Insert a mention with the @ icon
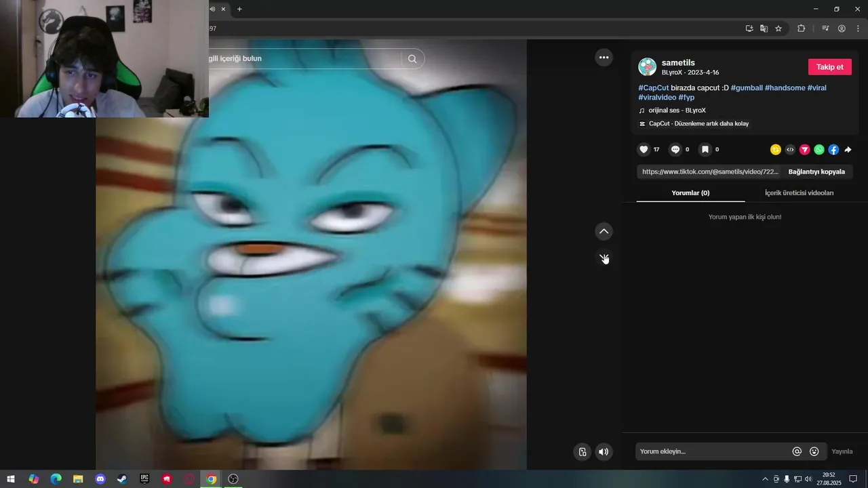 point(797,451)
